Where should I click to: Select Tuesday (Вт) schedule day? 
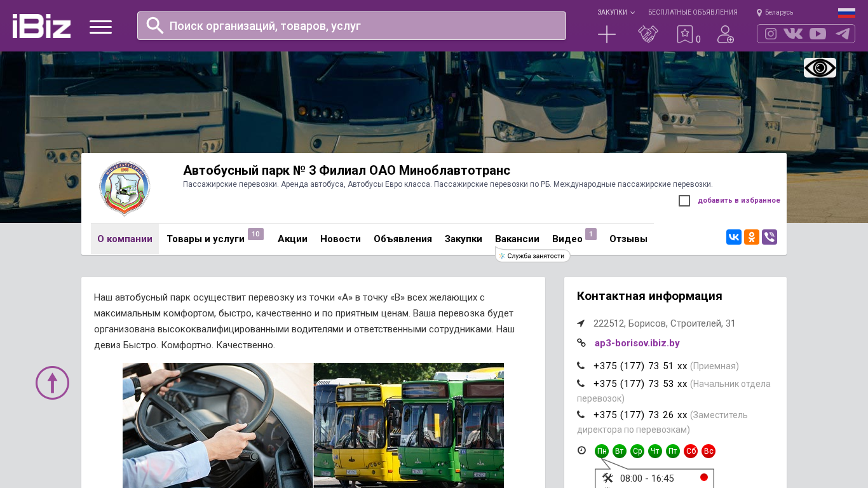(x=620, y=451)
